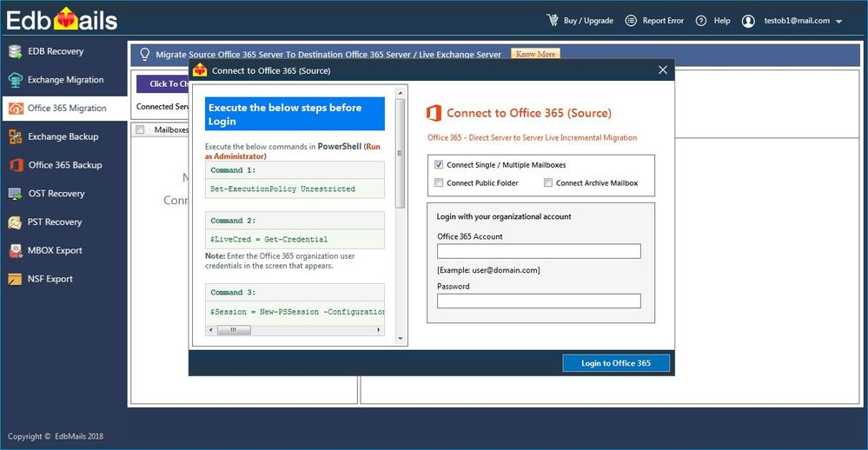Click the $Session = New-PSSession command text
Screen dimensions: 868x450
tap(297, 312)
